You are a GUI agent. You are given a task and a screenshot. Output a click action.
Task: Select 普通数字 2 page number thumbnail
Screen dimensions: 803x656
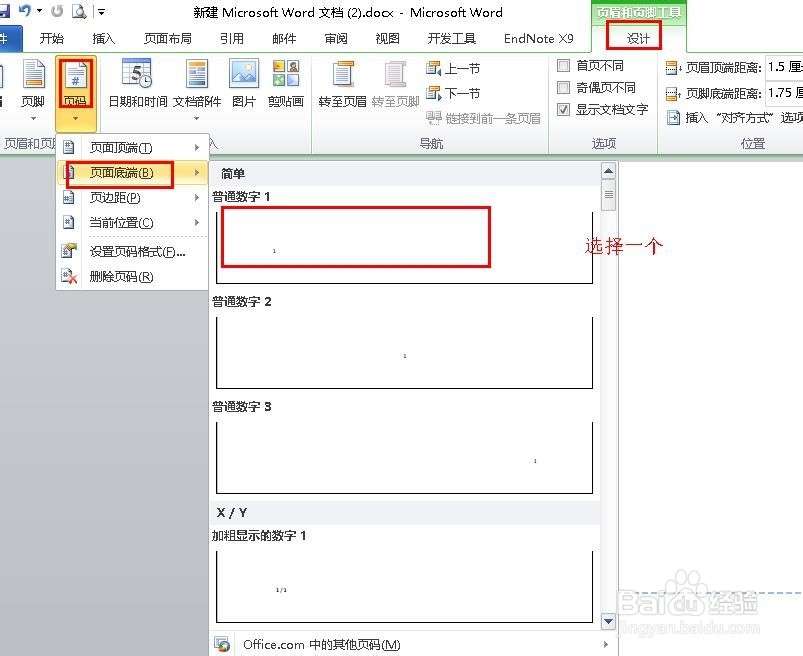coord(404,352)
